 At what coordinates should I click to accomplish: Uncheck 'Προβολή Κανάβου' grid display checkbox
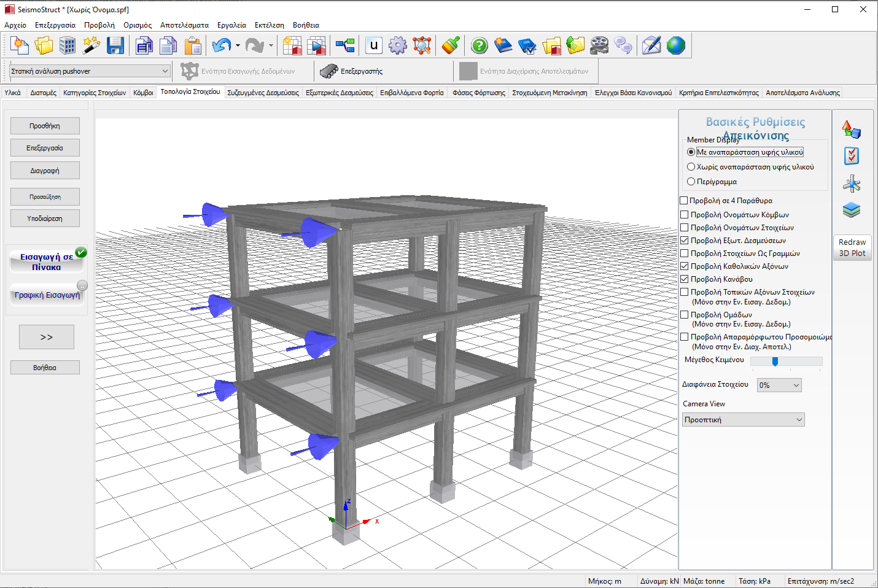pos(685,279)
